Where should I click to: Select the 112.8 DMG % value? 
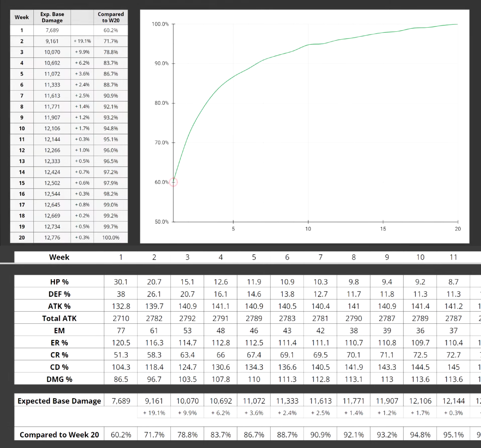pyautogui.click(x=320, y=379)
